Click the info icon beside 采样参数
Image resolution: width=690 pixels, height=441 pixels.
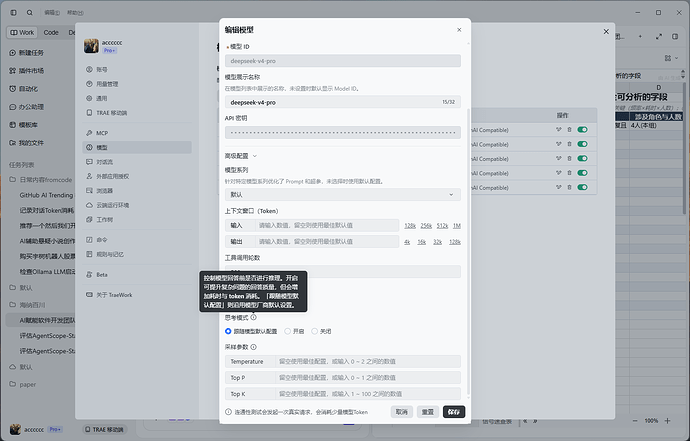pos(253,347)
